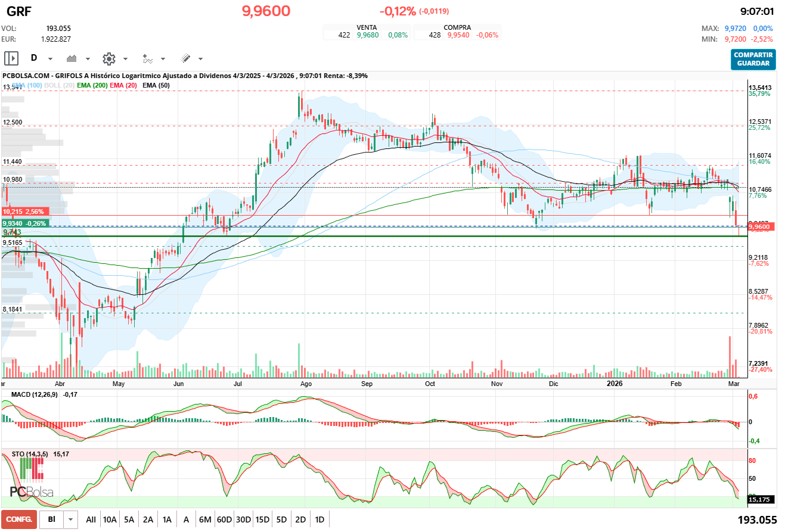Select the 30D time range
The width and height of the screenshot is (785, 532).
point(243,519)
